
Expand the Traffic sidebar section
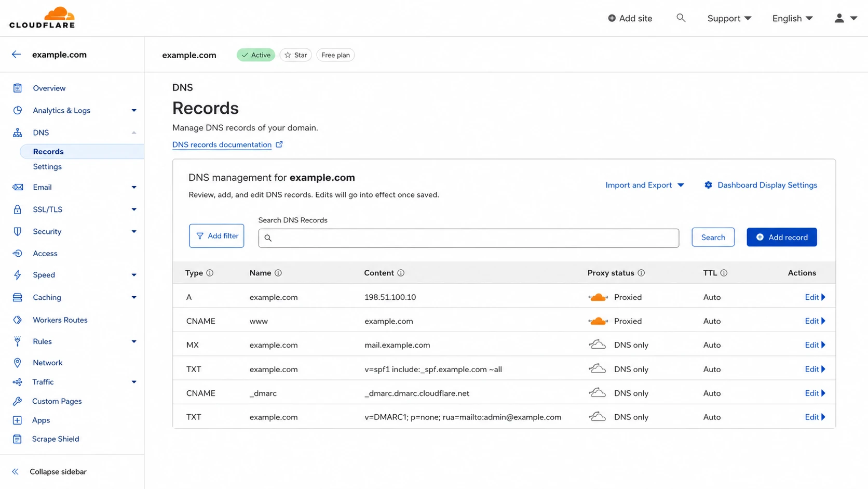tap(134, 382)
